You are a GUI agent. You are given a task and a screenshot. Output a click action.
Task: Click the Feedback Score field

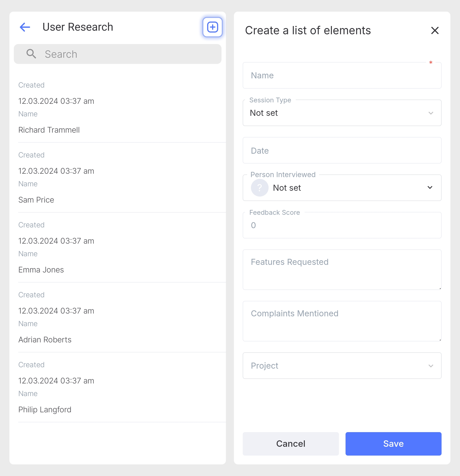pyautogui.click(x=342, y=225)
